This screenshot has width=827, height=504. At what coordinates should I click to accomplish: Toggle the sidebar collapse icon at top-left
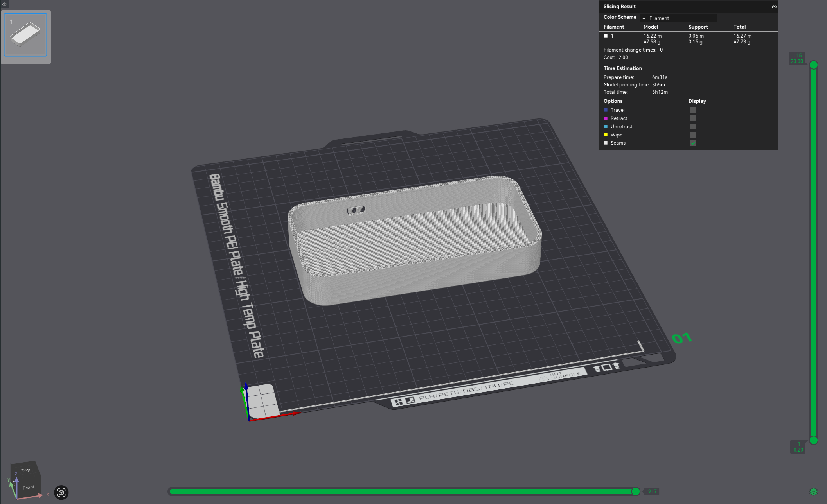tap(5, 4)
